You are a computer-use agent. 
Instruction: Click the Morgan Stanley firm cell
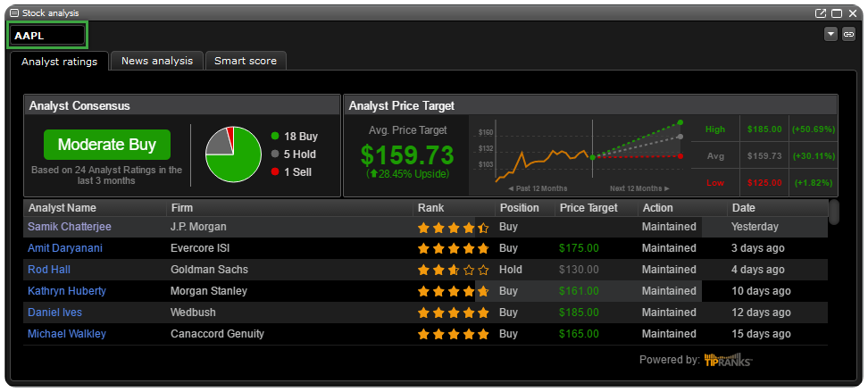point(209,291)
